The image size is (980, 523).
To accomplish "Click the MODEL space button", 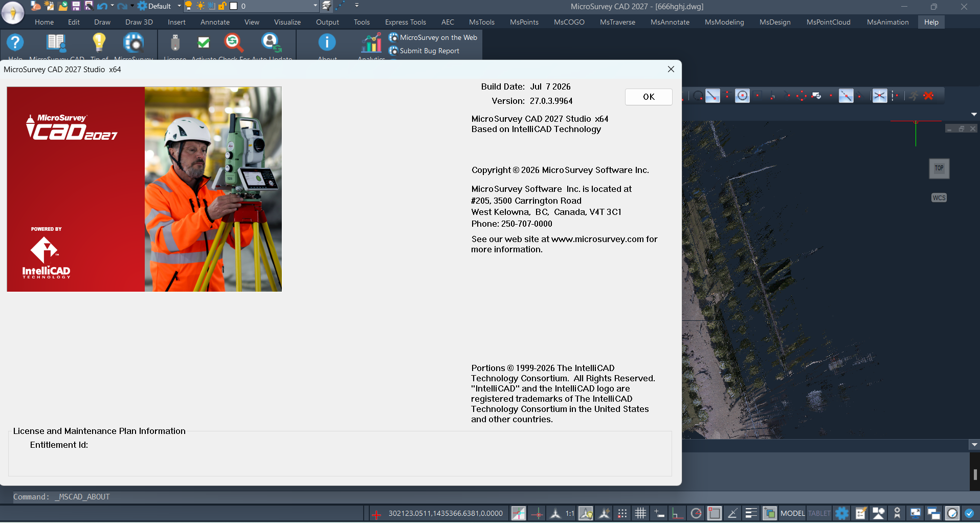I will click(792, 513).
